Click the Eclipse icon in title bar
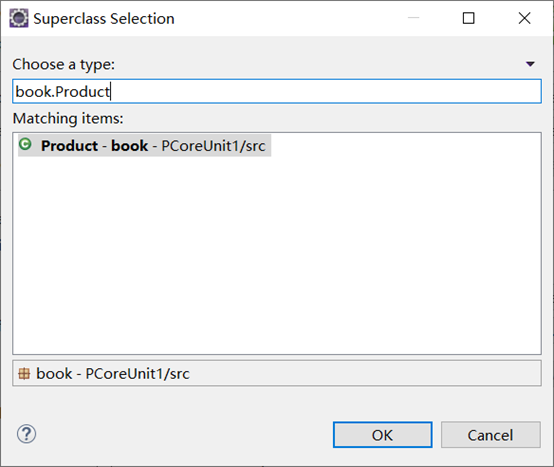The width and height of the screenshot is (554, 467). [18, 18]
